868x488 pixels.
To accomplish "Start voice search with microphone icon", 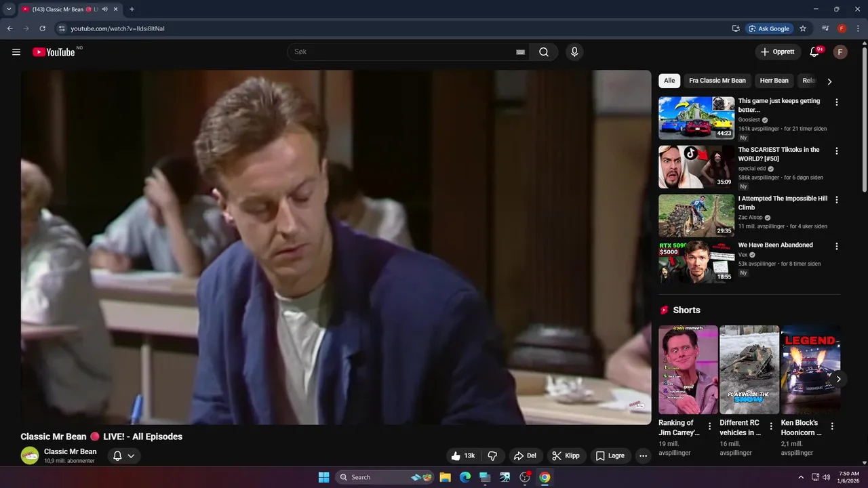I will coord(574,52).
